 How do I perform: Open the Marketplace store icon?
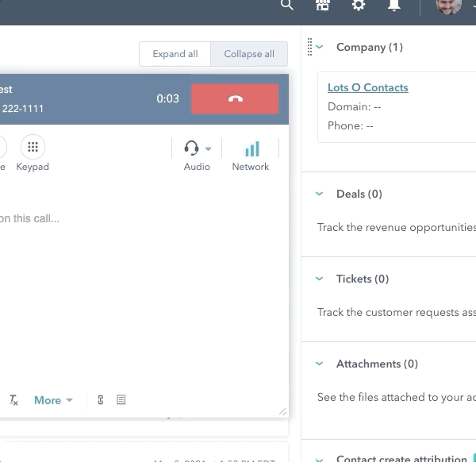click(x=322, y=6)
